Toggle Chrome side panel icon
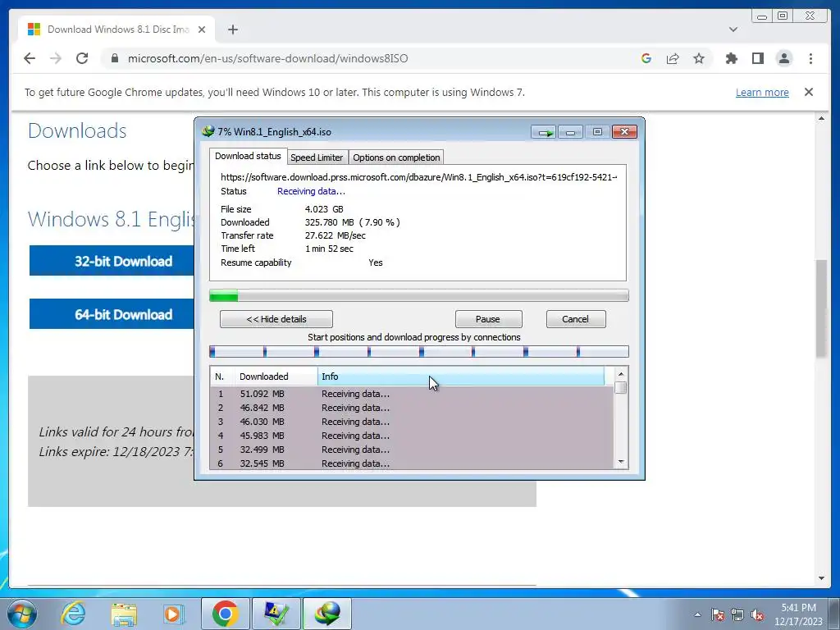Screen dimensions: 840x630 click(x=757, y=58)
